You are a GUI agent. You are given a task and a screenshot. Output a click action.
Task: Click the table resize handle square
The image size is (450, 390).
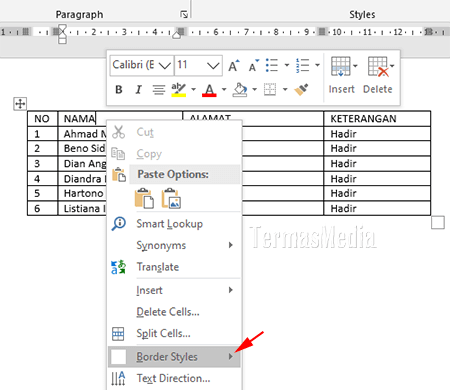pyautogui.click(x=438, y=222)
